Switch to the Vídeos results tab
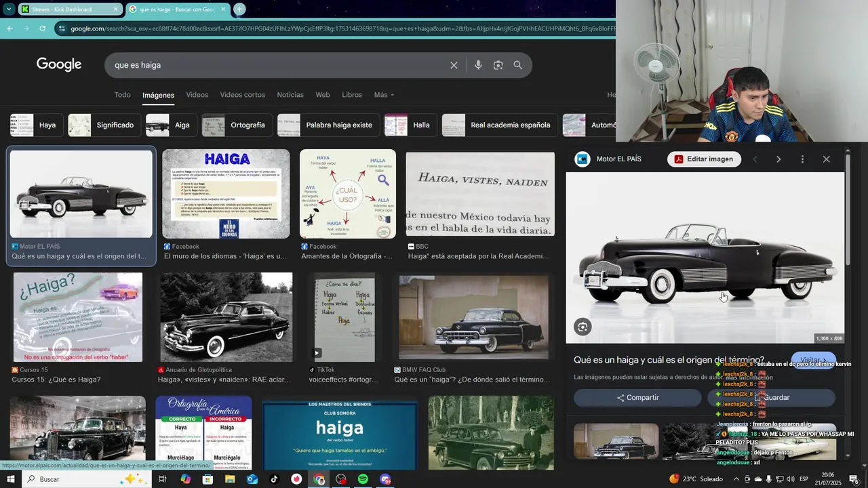Screen dimensions: 868x488 pyautogui.click(x=197, y=95)
